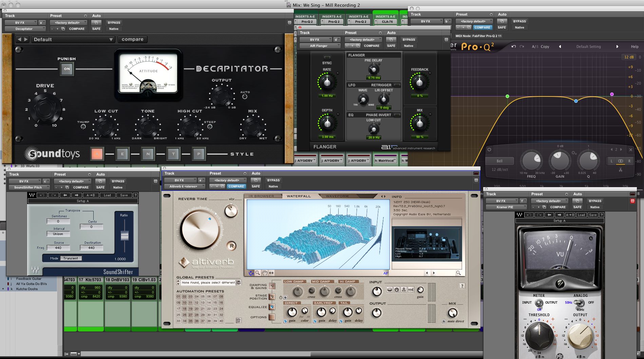Select Decapitator style E button
The width and height of the screenshot is (644, 359).
pyautogui.click(x=122, y=154)
